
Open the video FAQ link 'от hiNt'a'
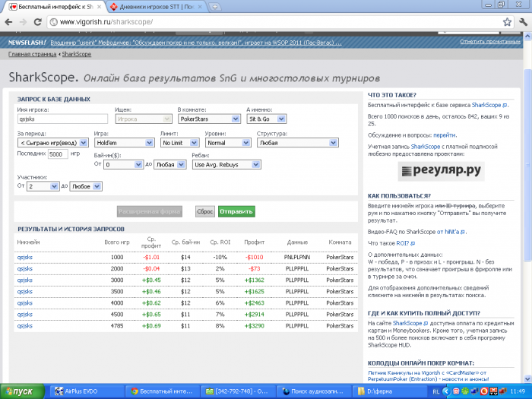(x=451, y=232)
